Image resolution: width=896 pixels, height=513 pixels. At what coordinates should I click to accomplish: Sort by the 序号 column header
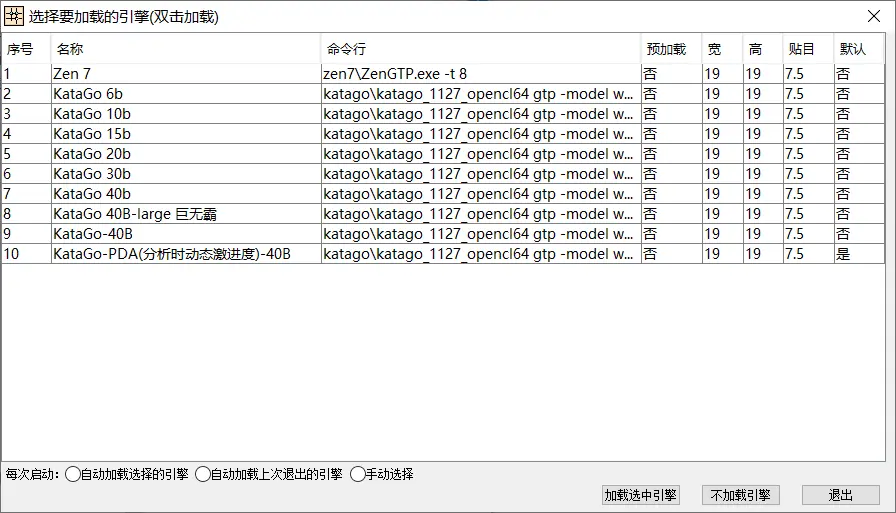point(21,49)
